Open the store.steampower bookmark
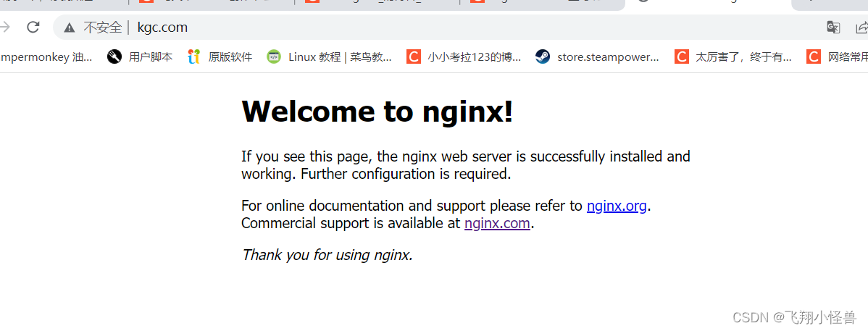868x331 pixels. click(x=597, y=56)
